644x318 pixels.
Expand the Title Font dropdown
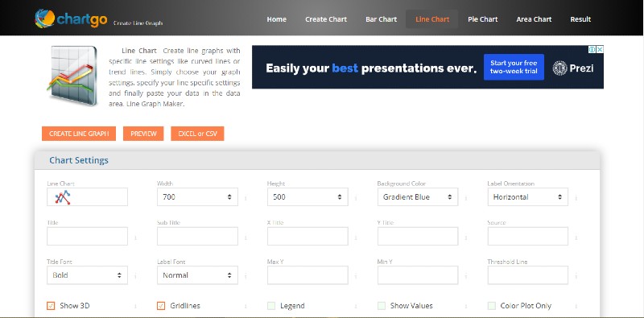pos(87,275)
